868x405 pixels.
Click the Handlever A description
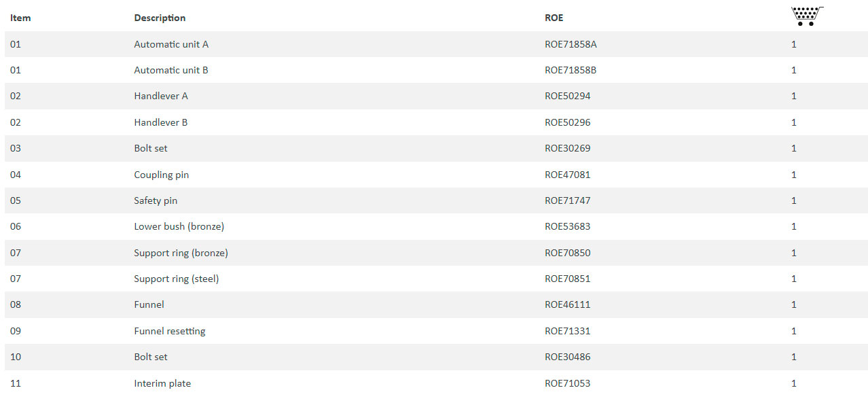tap(161, 96)
